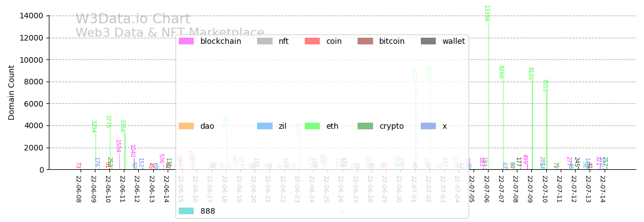Click the bright green eth legend swatch
The height and width of the screenshot is (222, 644).
click(312, 126)
